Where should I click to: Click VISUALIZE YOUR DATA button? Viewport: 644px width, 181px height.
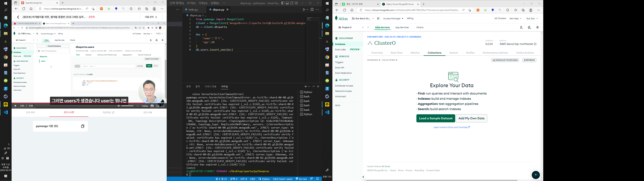[505, 60]
